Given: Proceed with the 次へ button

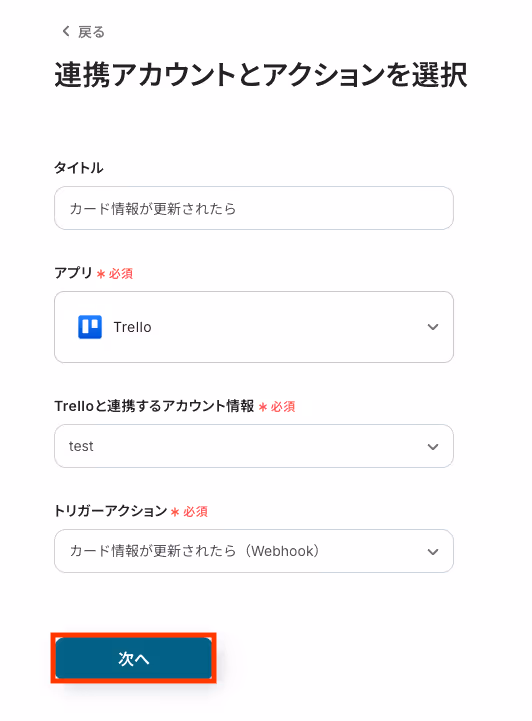Looking at the screenshot, I should coord(133,658).
